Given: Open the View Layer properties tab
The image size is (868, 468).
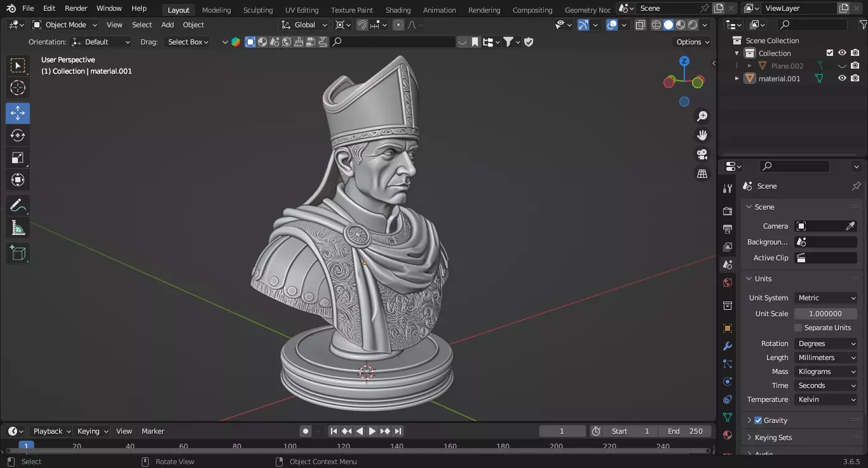Looking at the screenshot, I should point(728,246).
